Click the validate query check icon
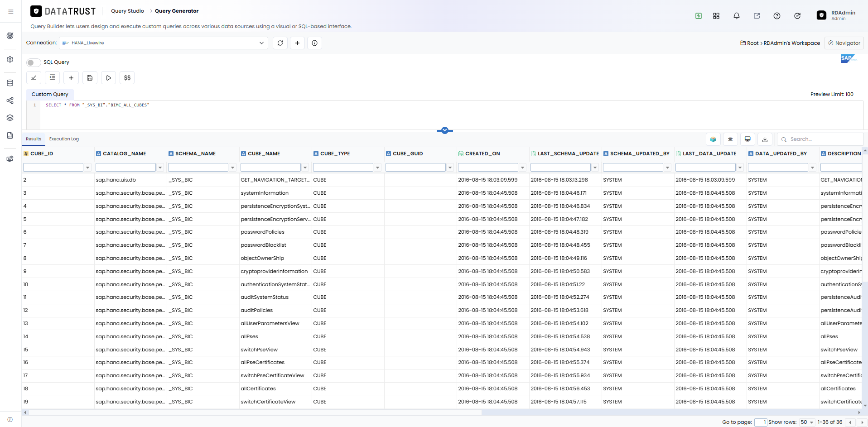The image size is (868, 427). (34, 78)
